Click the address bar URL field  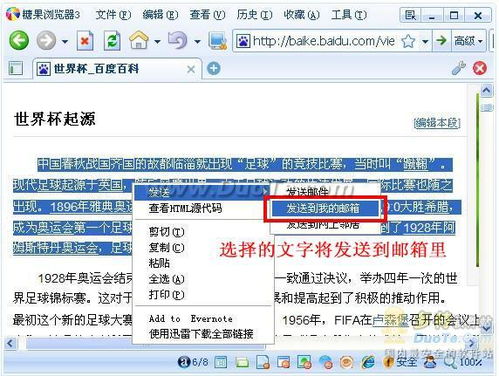point(323,41)
